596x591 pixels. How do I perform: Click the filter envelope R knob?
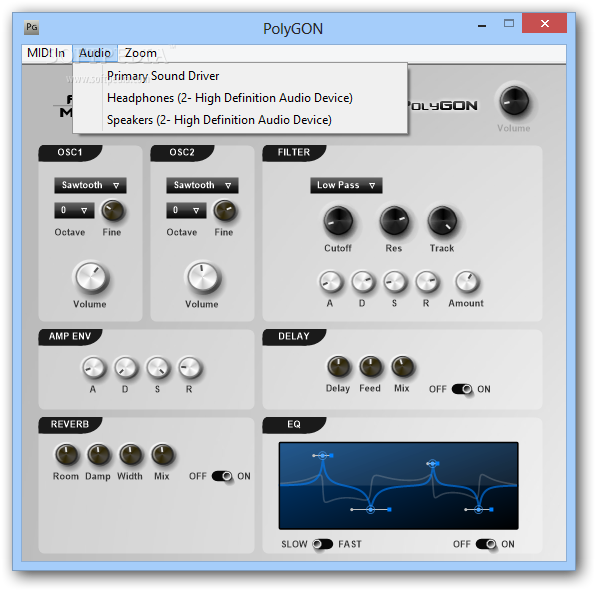(426, 282)
